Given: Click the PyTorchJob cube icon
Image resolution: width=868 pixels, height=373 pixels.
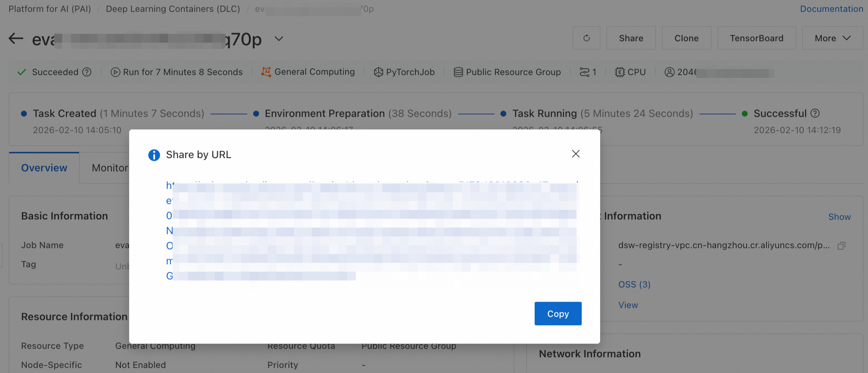Looking at the screenshot, I should [x=378, y=72].
